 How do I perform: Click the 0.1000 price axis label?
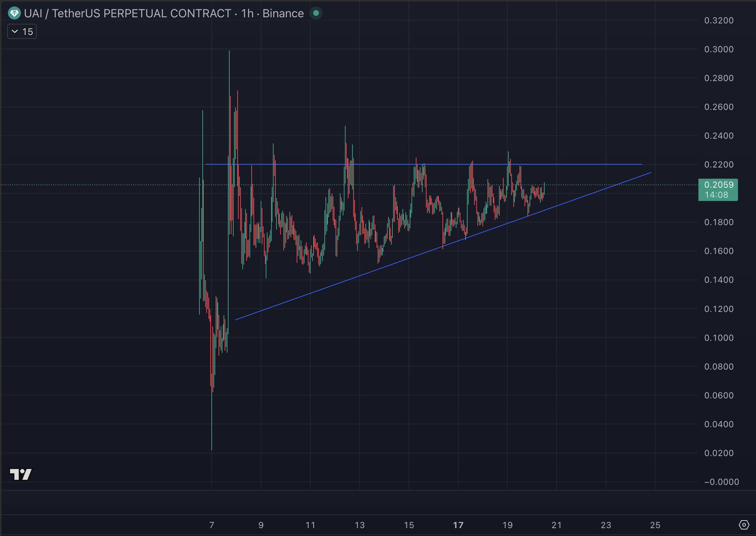(x=718, y=338)
